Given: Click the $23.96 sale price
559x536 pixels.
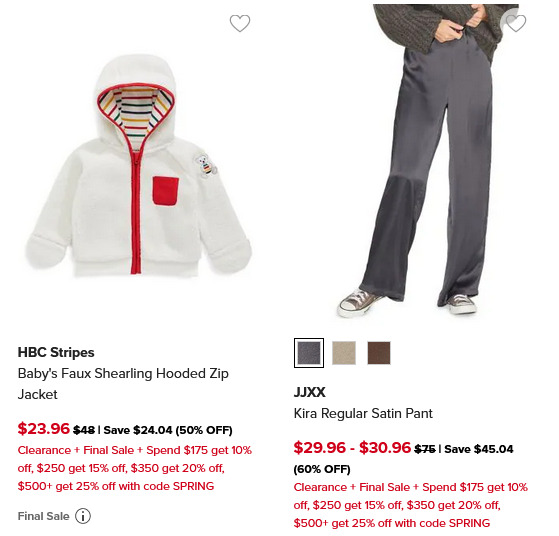Looking at the screenshot, I should pos(43,428).
